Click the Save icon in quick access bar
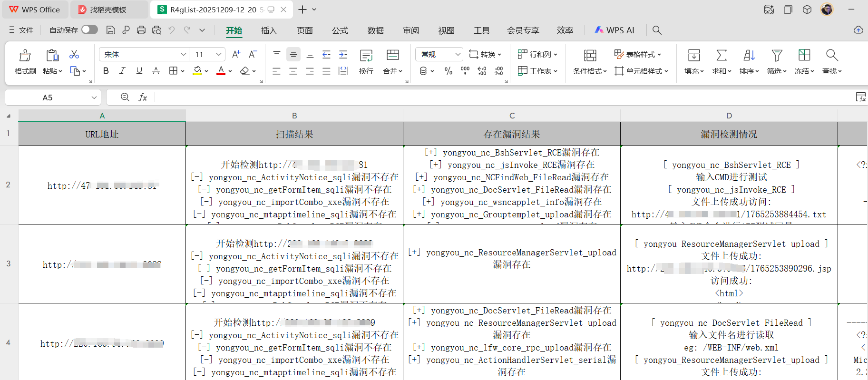 click(x=110, y=30)
